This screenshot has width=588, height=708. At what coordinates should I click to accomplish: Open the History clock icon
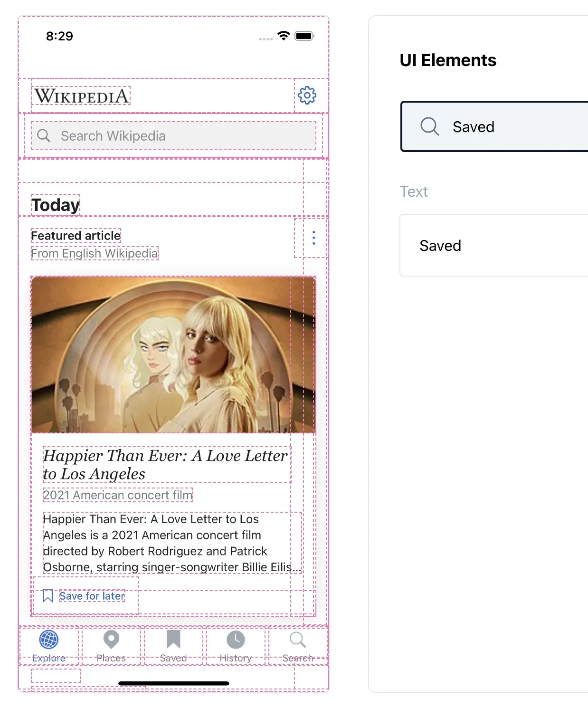coord(236,640)
